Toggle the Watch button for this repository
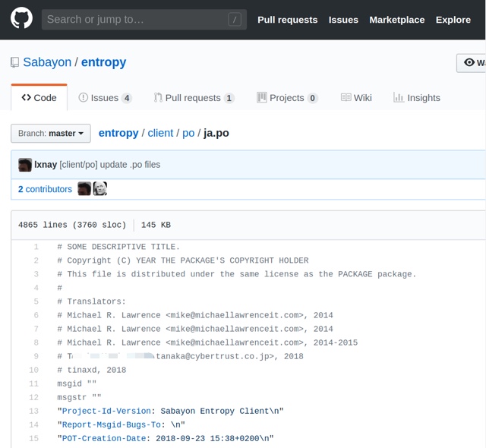486x448 pixels. click(472, 62)
